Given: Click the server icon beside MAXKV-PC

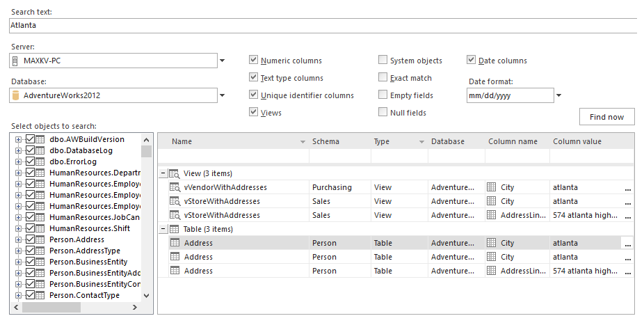Looking at the screenshot, I should click(15, 61).
